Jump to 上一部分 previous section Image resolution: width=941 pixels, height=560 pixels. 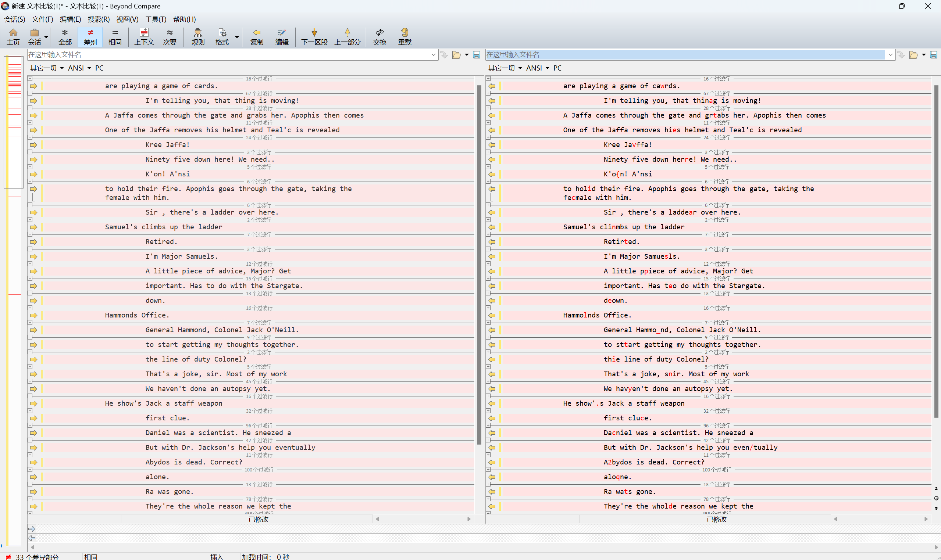(347, 37)
